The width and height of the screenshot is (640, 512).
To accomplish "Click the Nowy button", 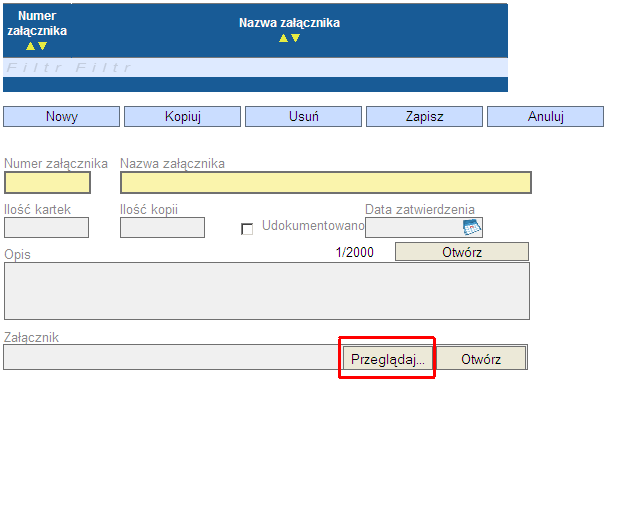I will pos(62,116).
